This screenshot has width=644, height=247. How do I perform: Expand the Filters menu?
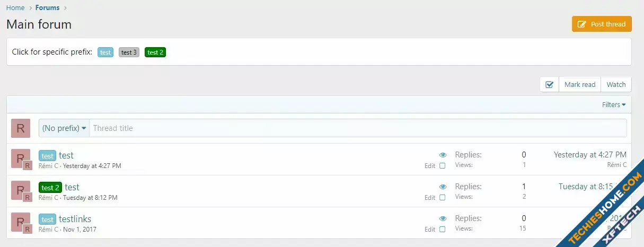click(614, 105)
